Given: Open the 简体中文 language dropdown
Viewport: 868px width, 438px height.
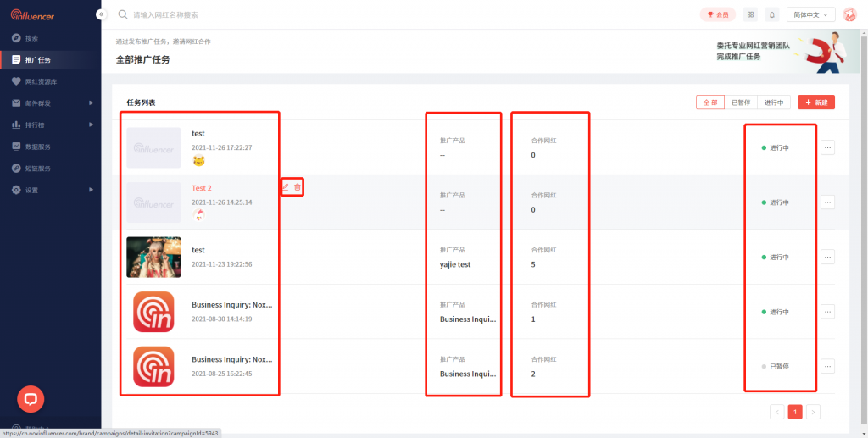Looking at the screenshot, I should [810, 14].
